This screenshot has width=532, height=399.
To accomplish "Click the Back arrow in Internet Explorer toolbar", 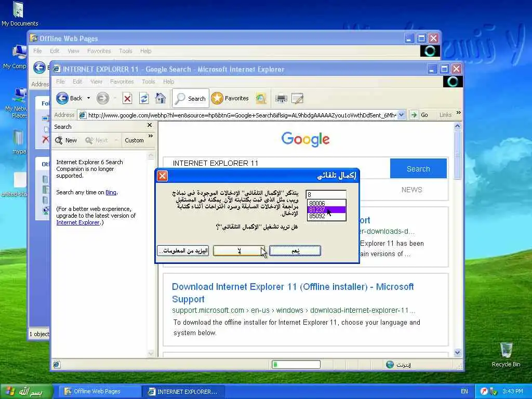I will click(62, 98).
